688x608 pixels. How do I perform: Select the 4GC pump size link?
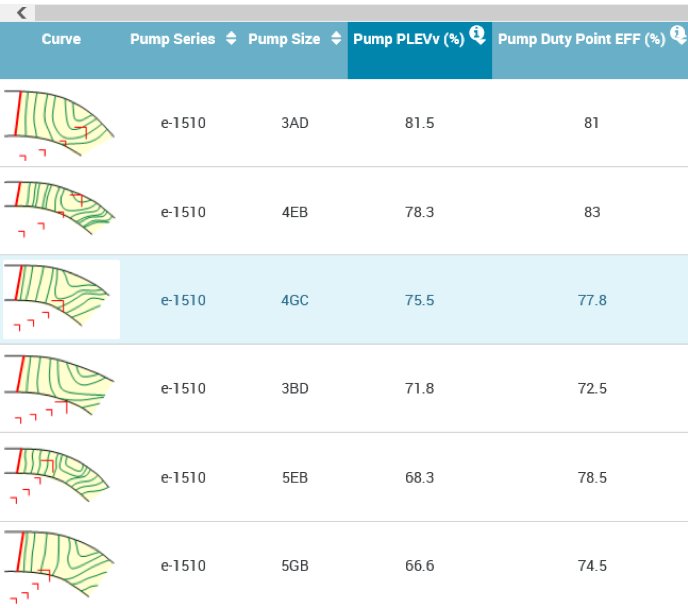[295, 300]
